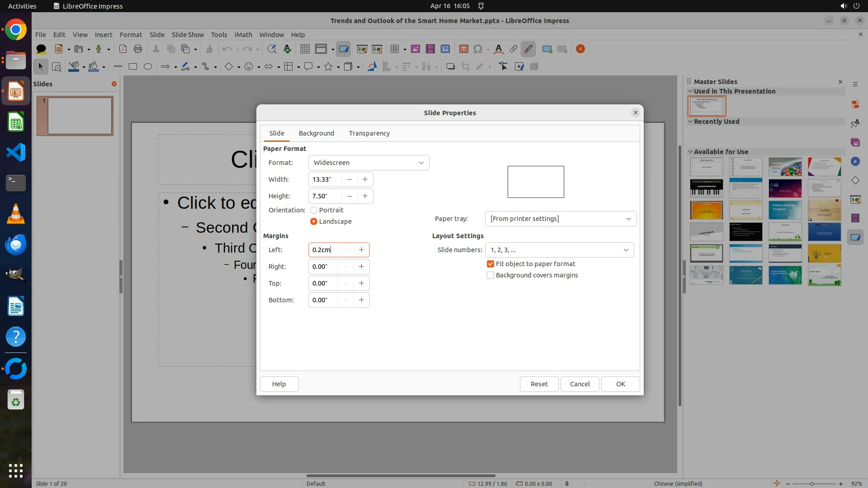
Task: Select Portrait orientation
Action: click(x=314, y=210)
